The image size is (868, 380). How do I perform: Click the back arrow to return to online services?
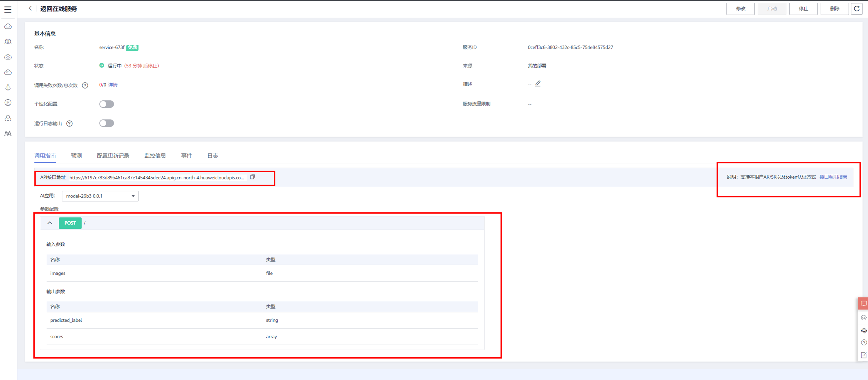tap(30, 8)
